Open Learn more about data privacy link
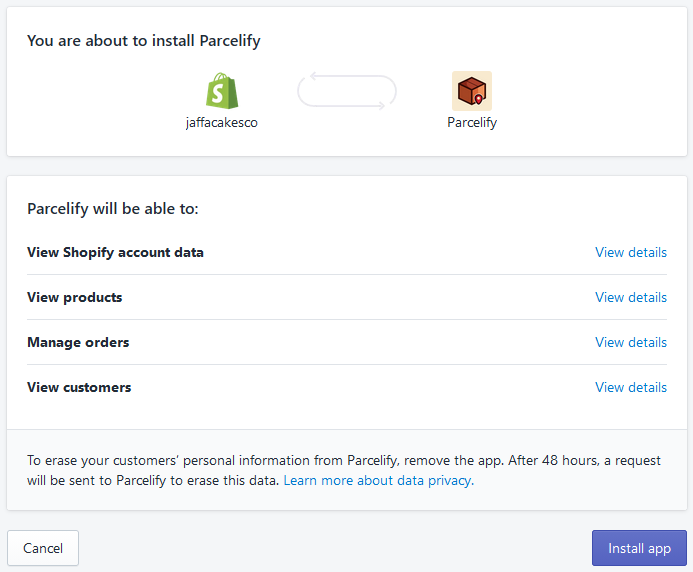The width and height of the screenshot is (693, 572). pyautogui.click(x=378, y=480)
